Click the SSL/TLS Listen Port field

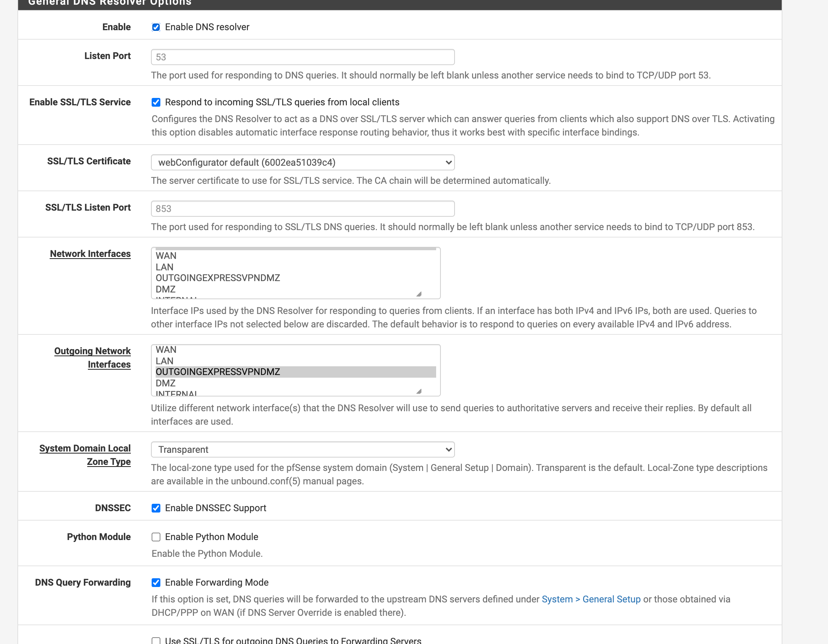pyautogui.click(x=303, y=209)
